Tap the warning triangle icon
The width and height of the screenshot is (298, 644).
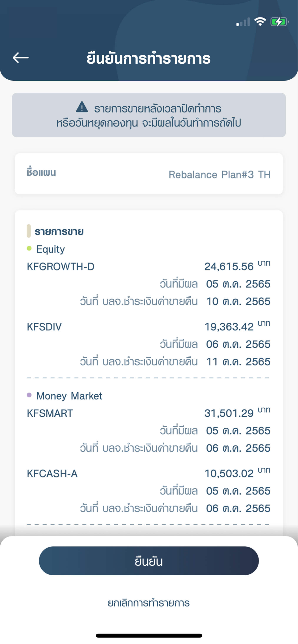82,107
